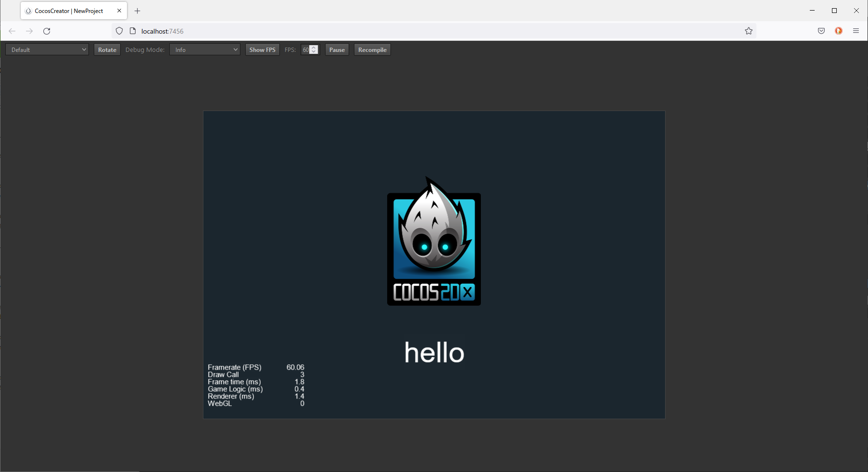Go forward using the browser forward arrow
Image resolution: width=868 pixels, height=472 pixels.
coord(29,31)
